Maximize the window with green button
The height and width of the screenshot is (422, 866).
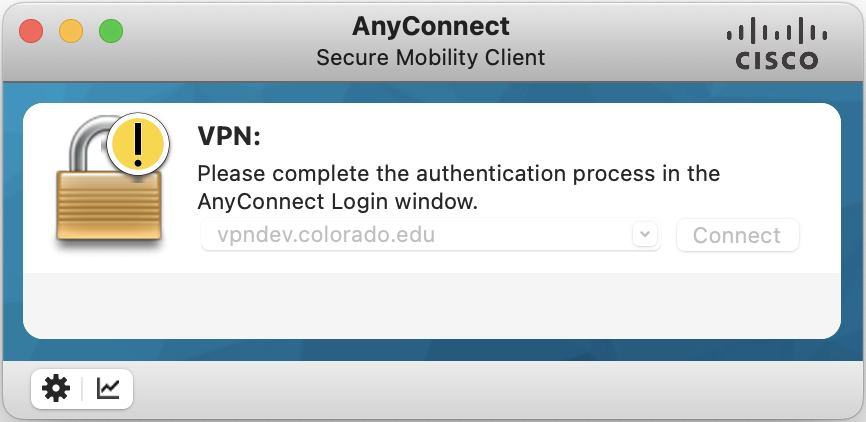pyautogui.click(x=110, y=31)
